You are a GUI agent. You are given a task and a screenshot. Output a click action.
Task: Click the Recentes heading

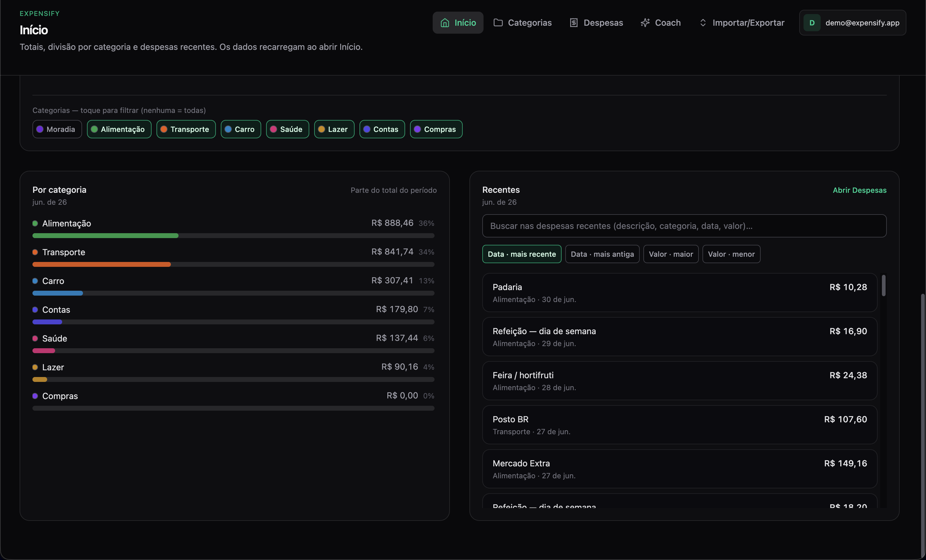tap(501, 190)
